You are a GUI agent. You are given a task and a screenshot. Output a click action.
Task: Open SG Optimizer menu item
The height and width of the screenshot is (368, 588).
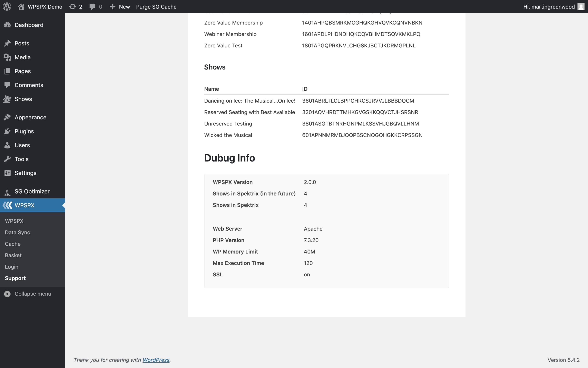coord(32,191)
